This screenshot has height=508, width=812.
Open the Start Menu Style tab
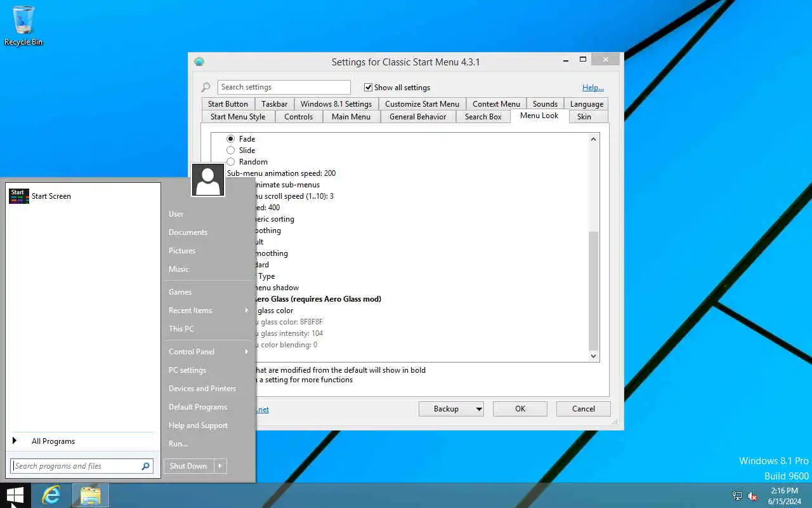[238, 117]
